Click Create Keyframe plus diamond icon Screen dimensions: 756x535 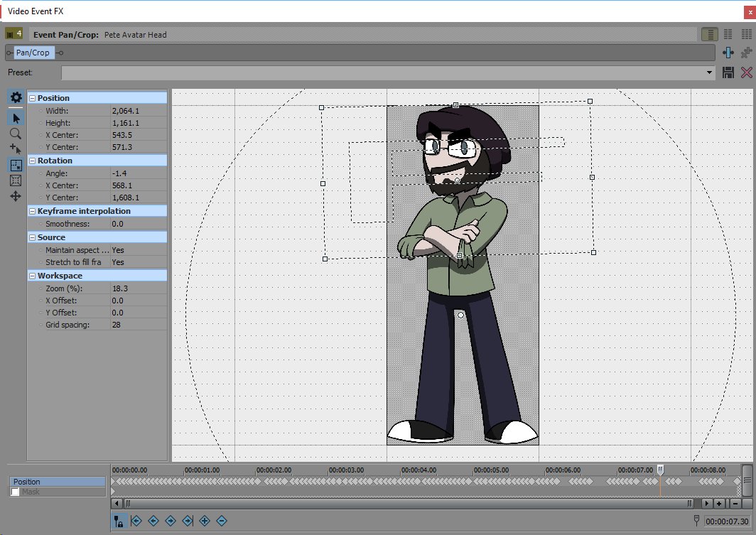tap(205, 521)
